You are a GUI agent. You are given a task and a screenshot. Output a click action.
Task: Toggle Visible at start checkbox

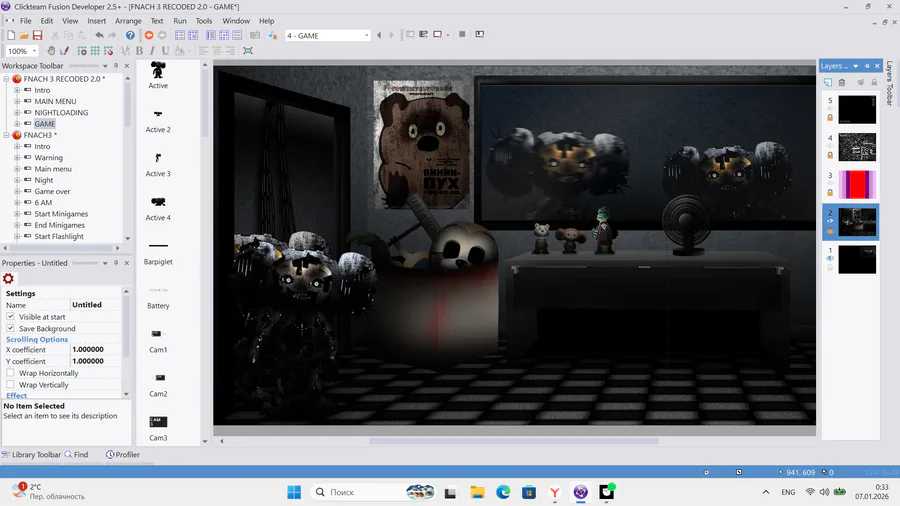(x=10, y=317)
